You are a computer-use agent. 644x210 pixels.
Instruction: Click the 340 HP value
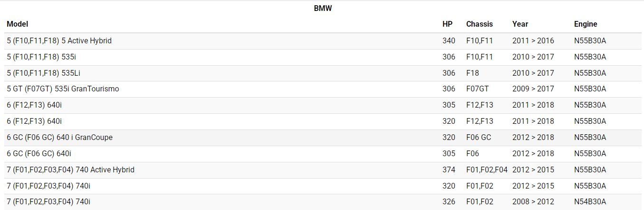pyautogui.click(x=448, y=41)
